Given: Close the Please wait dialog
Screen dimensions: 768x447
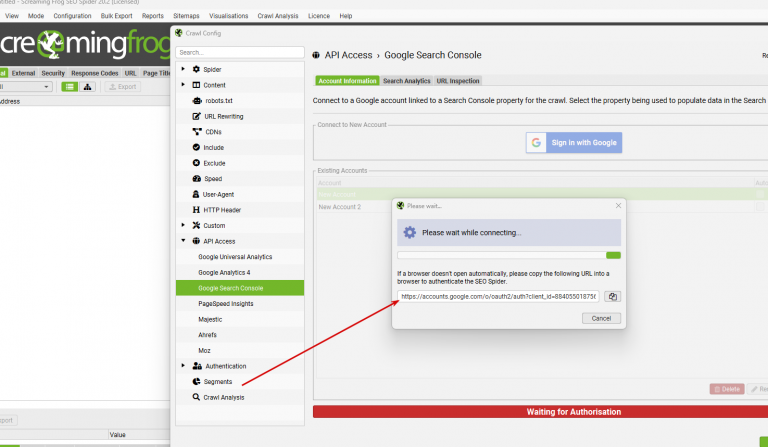Looking at the screenshot, I should pos(618,206).
